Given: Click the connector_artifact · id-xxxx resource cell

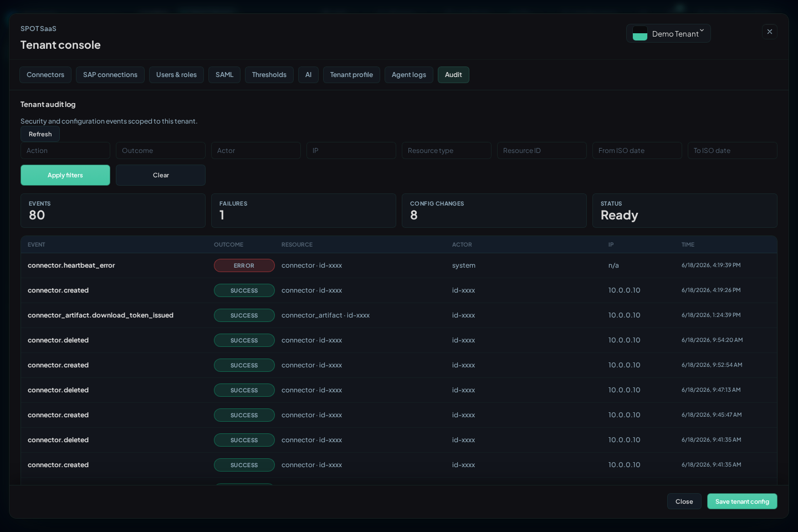Looking at the screenshot, I should point(325,315).
